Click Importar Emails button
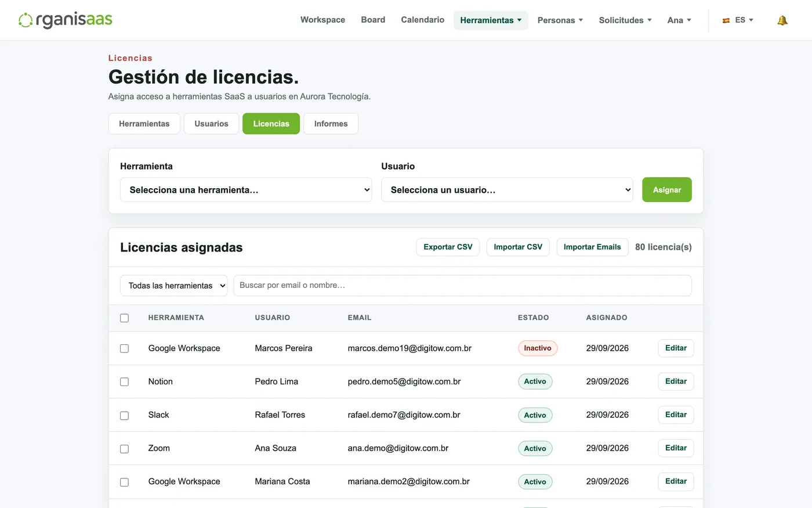The width and height of the screenshot is (812, 508). tap(592, 247)
